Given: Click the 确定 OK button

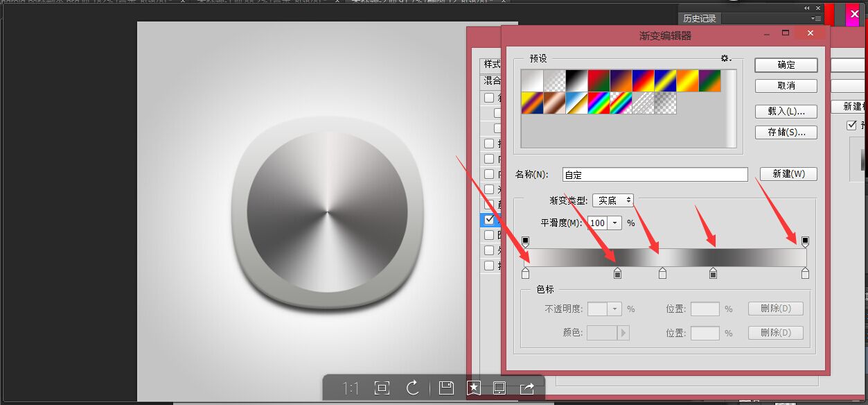Looking at the screenshot, I should 785,64.
